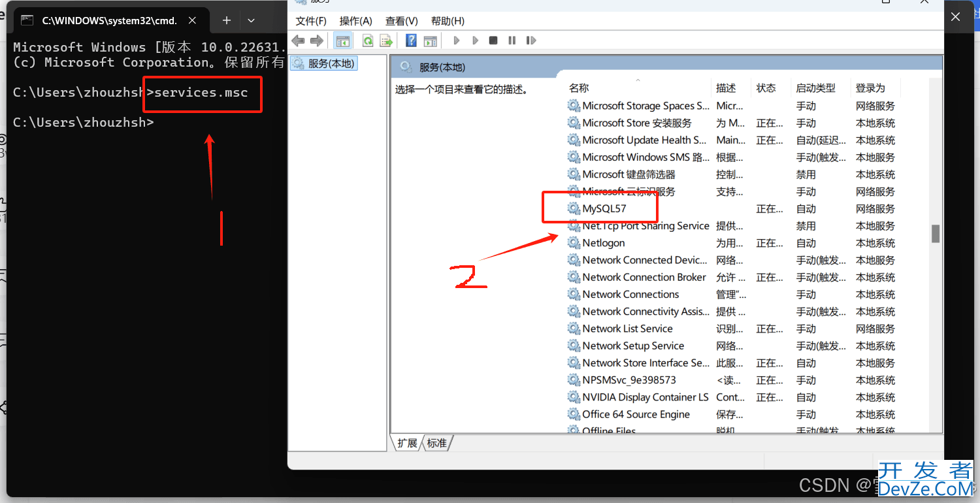Click 正在... status of MySQL57

[770, 209]
